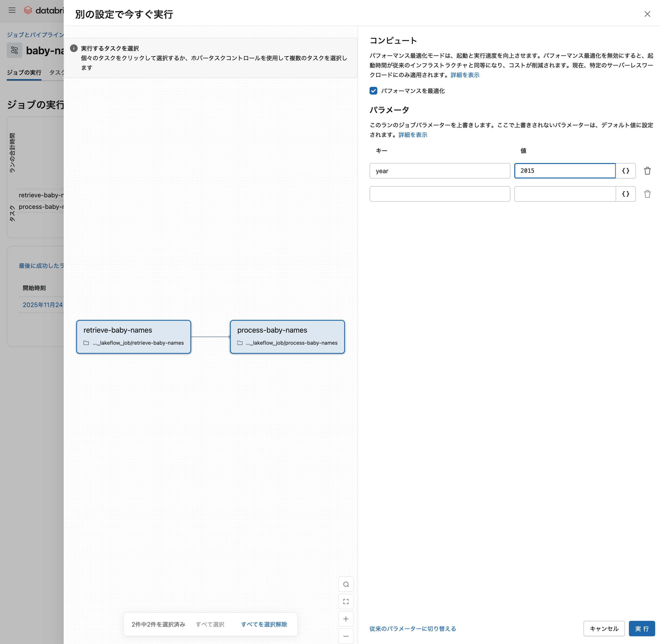Viewport: 660px width, 644px height.
Task: Disable パフォーマンスを最適化 checkbox
Action: click(x=373, y=91)
